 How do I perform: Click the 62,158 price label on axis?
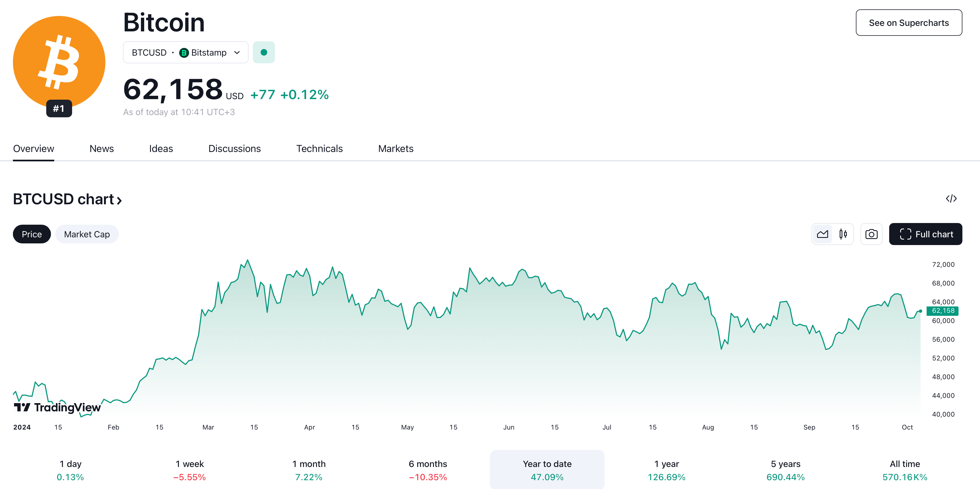[x=943, y=311]
